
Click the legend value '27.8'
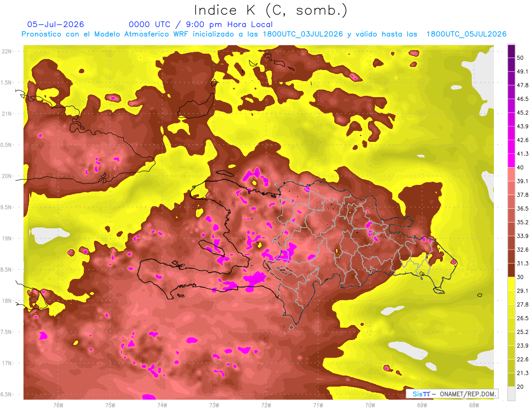tap(522, 305)
